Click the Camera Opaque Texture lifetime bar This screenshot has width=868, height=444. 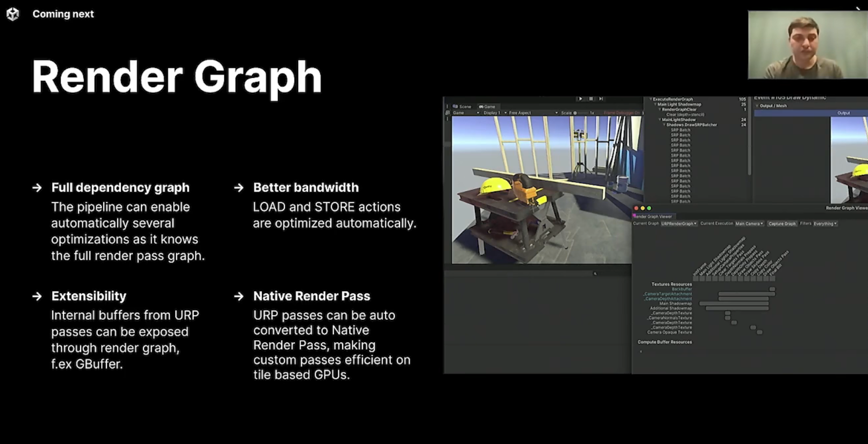click(759, 332)
